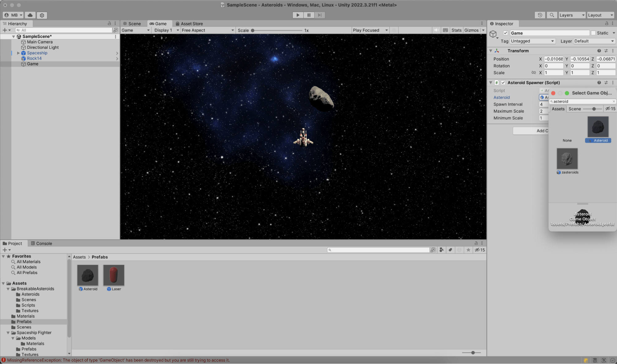Disable the Asteroid Spawner script checkbox
The image size is (617, 364).
pyautogui.click(x=503, y=82)
